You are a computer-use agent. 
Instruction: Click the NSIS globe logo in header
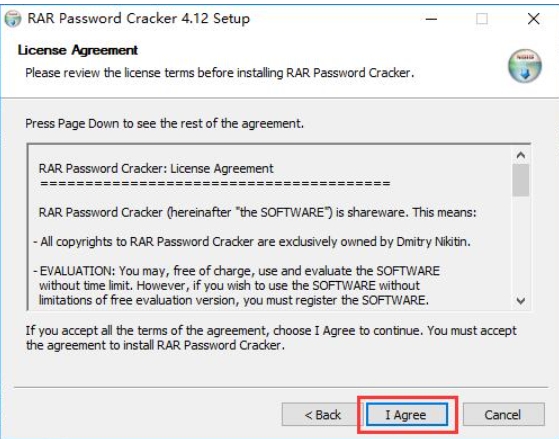coord(525,66)
